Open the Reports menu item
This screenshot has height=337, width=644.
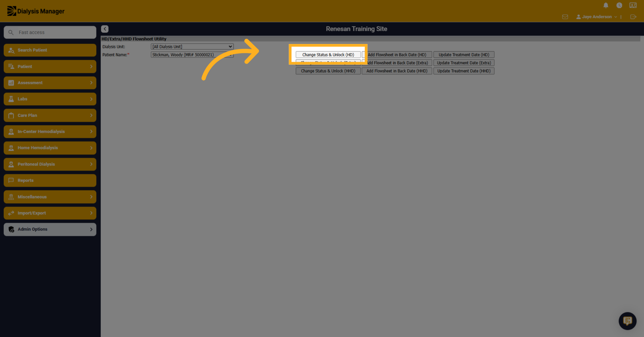pos(50,180)
